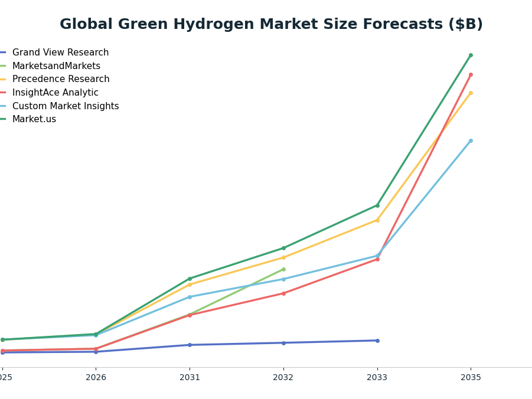
Task: Click Grand View Research blue point at 2031
Action: tap(190, 345)
